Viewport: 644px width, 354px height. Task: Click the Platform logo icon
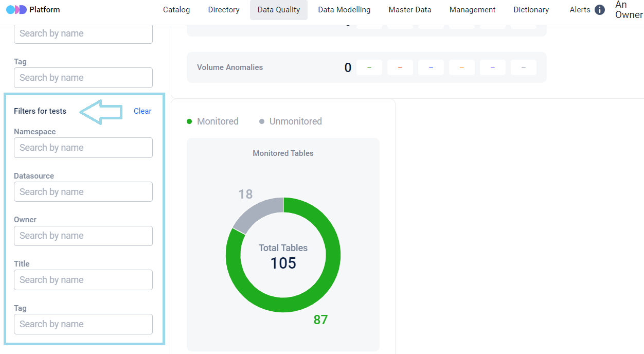point(16,10)
